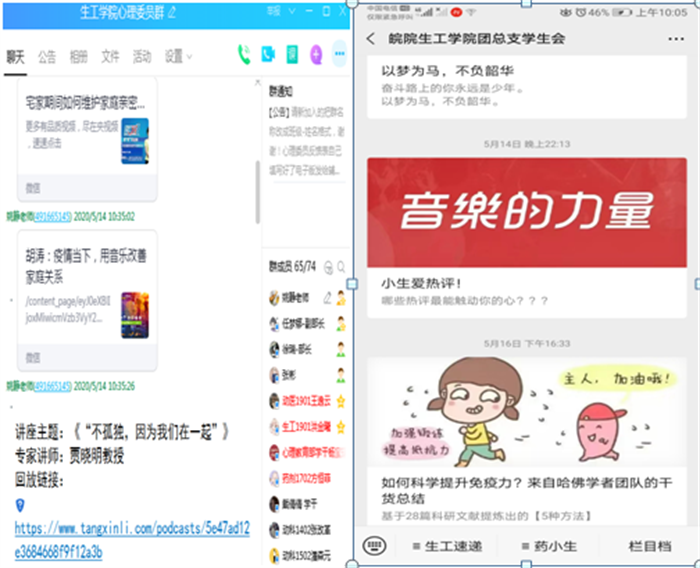700x568 pixels.
Task: Open the tangxinli.com podcast replay link
Action: tap(131, 540)
